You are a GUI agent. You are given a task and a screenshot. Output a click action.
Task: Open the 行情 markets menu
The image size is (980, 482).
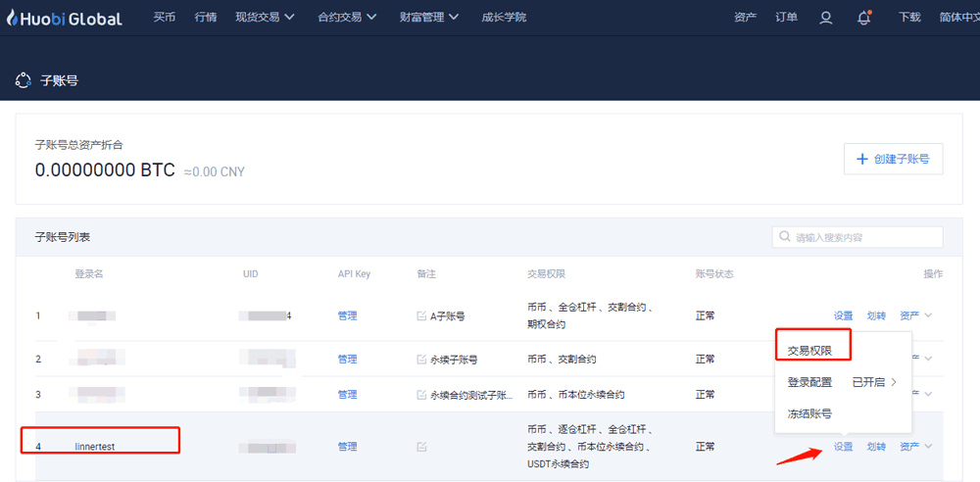point(206,18)
